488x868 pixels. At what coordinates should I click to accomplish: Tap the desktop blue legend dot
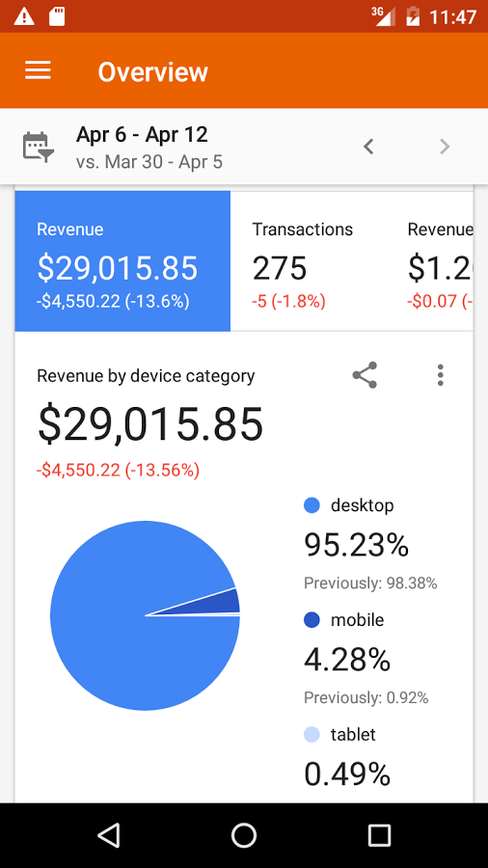pos(312,505)
